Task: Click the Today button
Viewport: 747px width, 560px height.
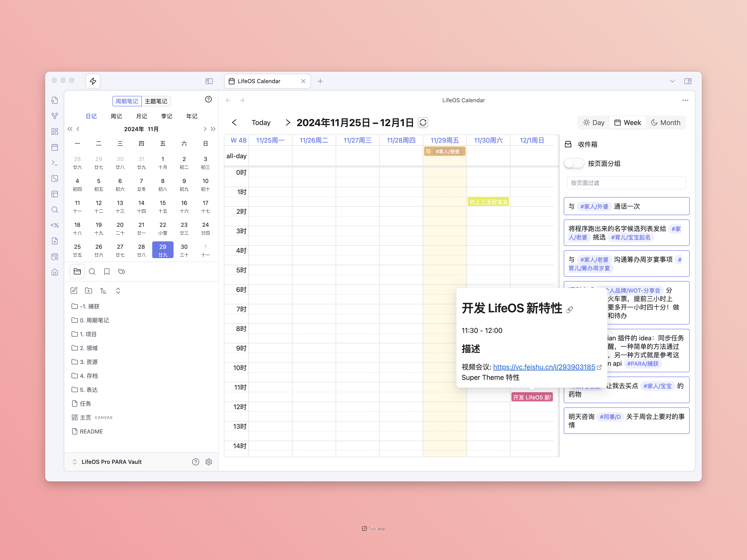Action: pyautogui.click(x=261, y=123)
